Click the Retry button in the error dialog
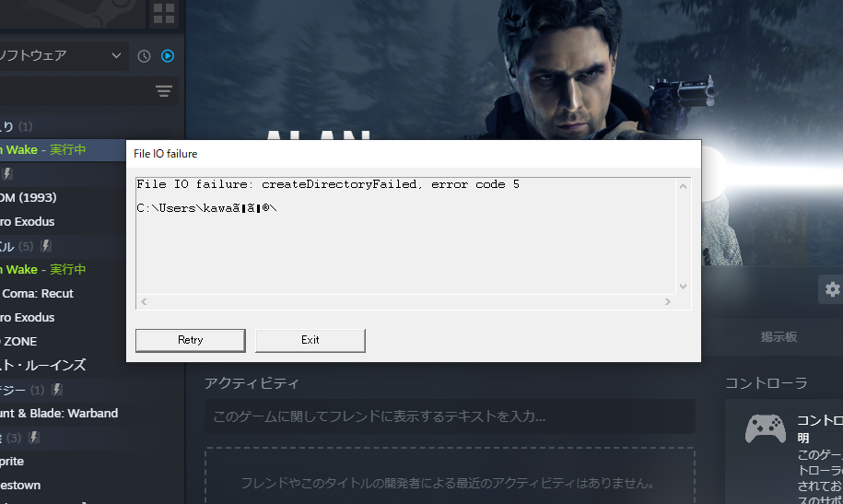 (x=191, y=341)
